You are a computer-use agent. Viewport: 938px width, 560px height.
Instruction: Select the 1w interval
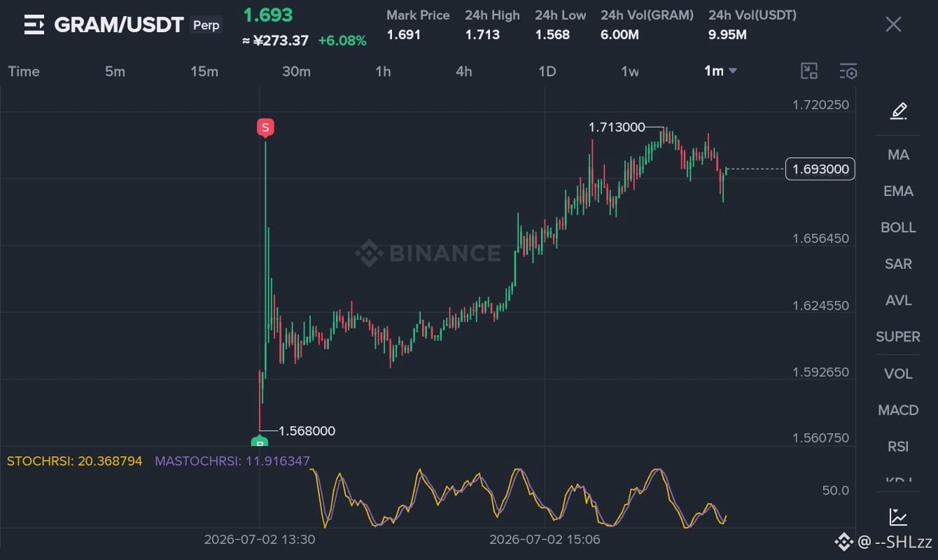click(x=630, y=71)
